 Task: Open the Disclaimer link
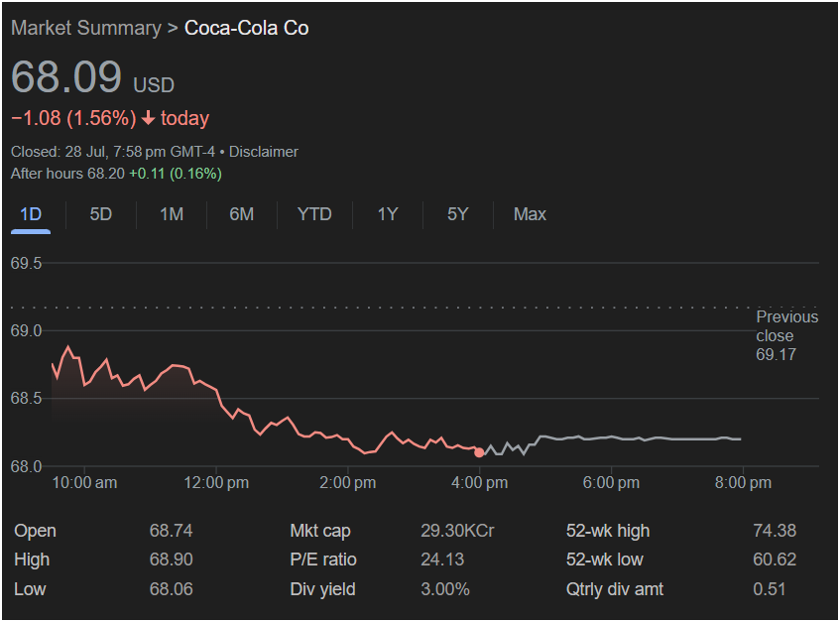click(264, 152)
